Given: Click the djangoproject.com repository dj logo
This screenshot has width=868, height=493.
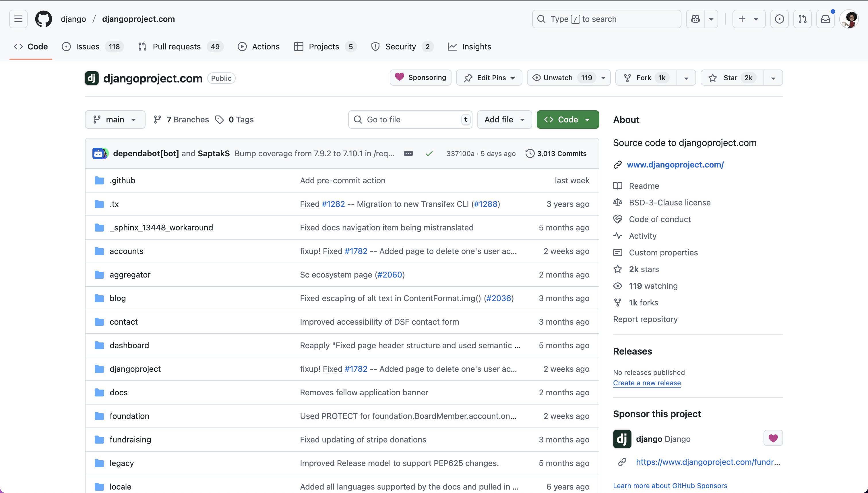Looking at the screenshot, I should click(x=92, y=78).
